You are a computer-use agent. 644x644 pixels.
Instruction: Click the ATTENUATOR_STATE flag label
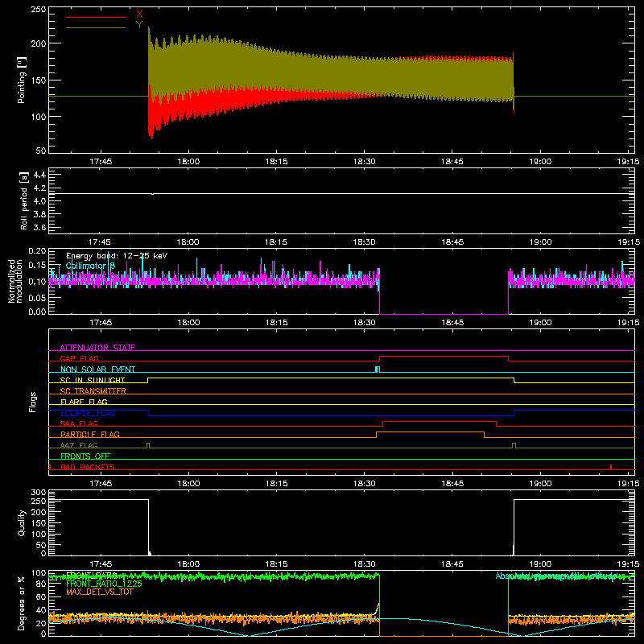pyautogui.click(x=97, y=348)
